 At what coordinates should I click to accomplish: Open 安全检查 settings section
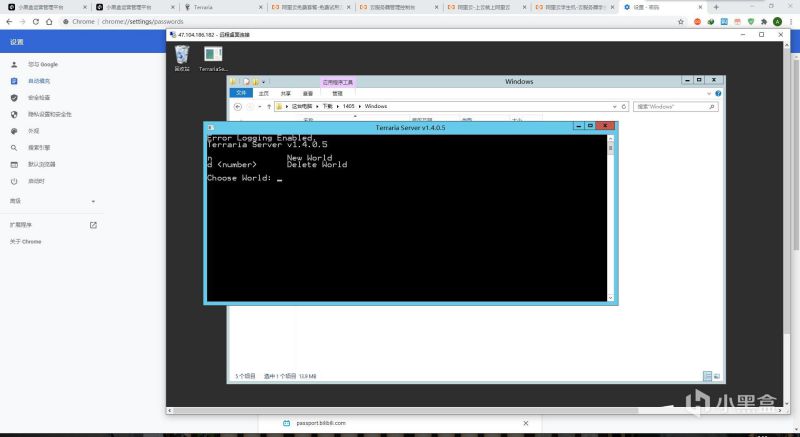tap(39, 98)
